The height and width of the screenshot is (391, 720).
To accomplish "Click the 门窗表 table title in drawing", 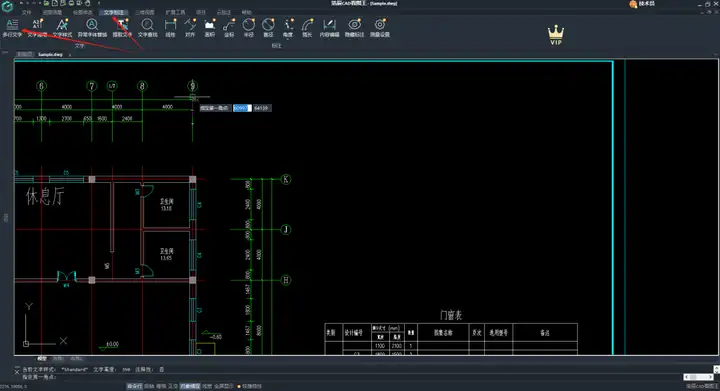I will coord(451,315).
